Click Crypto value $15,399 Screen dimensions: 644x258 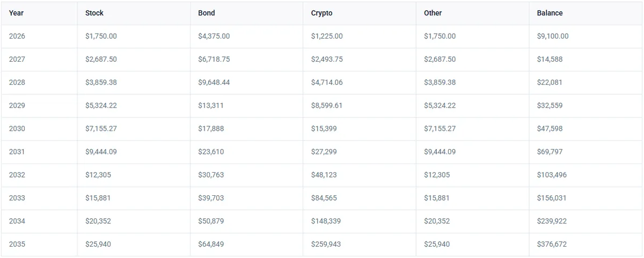[x=324, y=128]
